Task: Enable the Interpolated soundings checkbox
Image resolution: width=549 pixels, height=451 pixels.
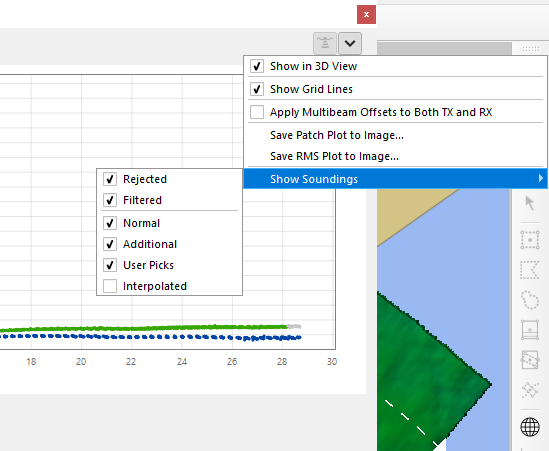Action: (110, 286)
